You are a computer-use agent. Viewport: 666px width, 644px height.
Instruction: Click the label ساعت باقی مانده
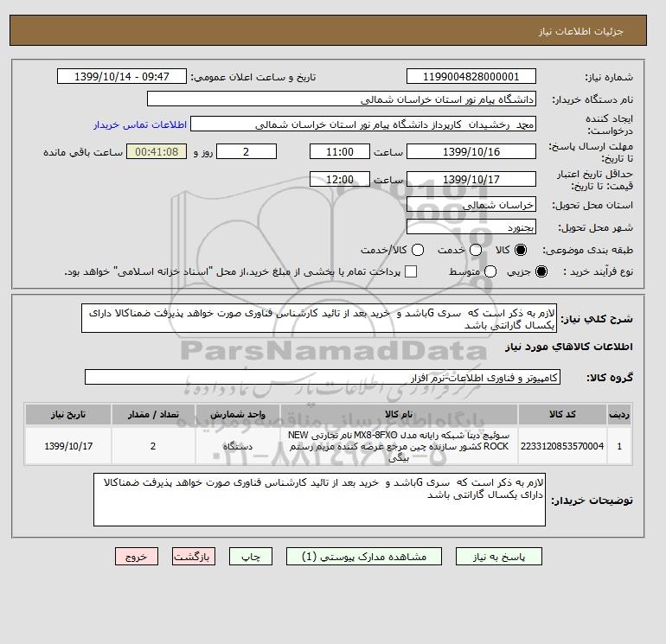click(83, 152)
